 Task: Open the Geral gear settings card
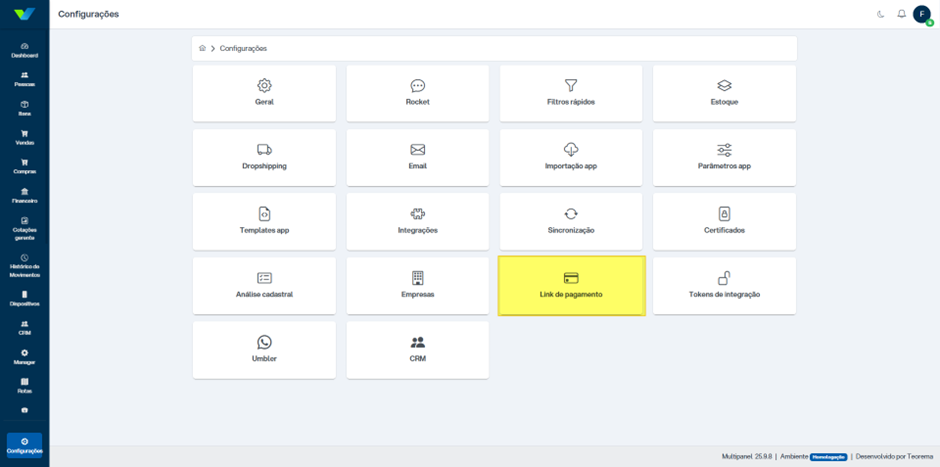(264, 93)
